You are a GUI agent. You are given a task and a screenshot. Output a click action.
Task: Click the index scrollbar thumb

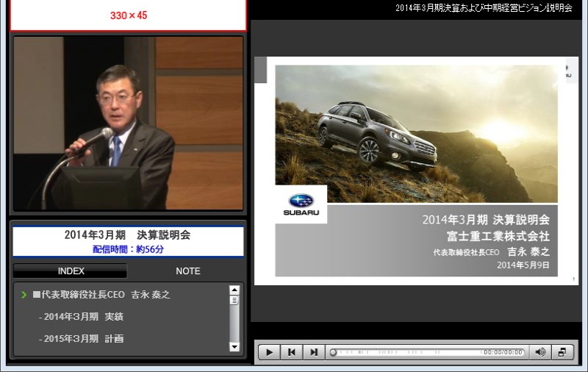(x=234, y=301)
